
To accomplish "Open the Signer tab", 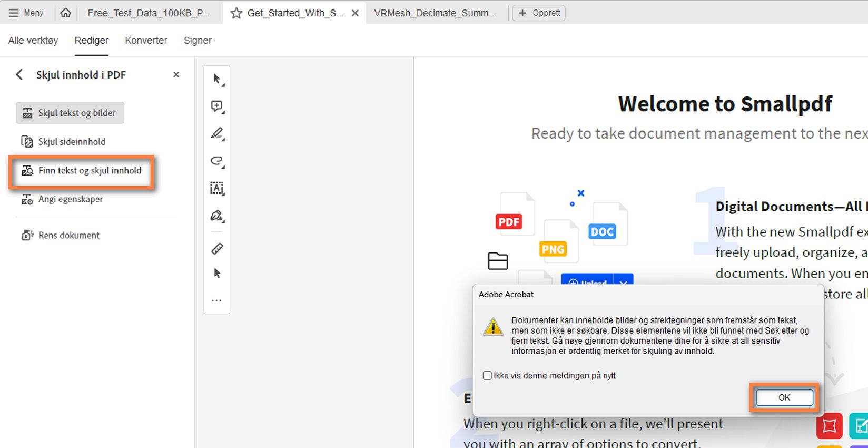I will pyautogui.click(x=198, y=41).
